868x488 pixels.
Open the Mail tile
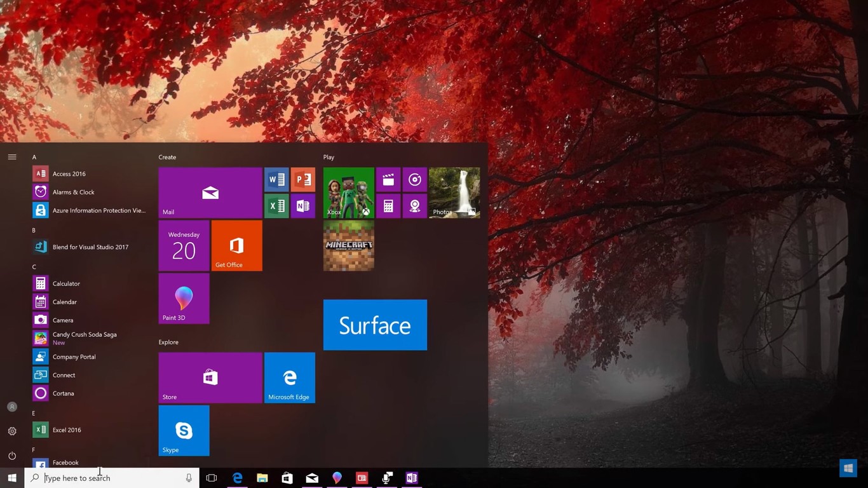210,193
